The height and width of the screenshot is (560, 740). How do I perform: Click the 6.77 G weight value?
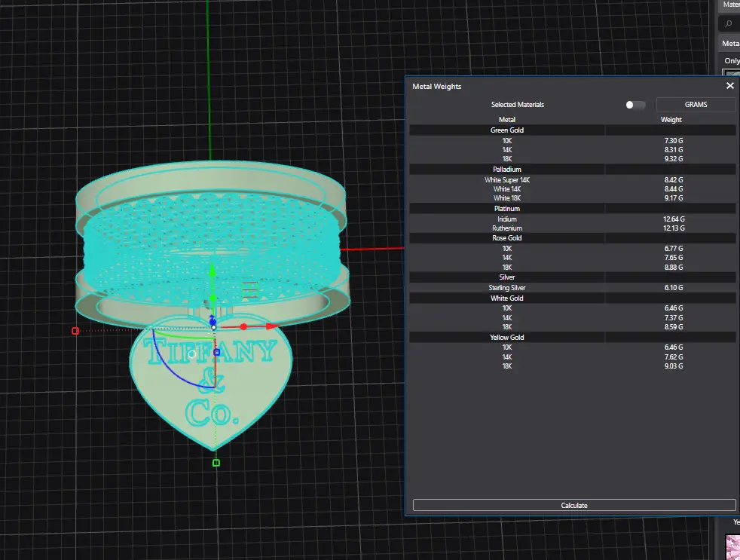pyautogui.click(x=674, y=249)
